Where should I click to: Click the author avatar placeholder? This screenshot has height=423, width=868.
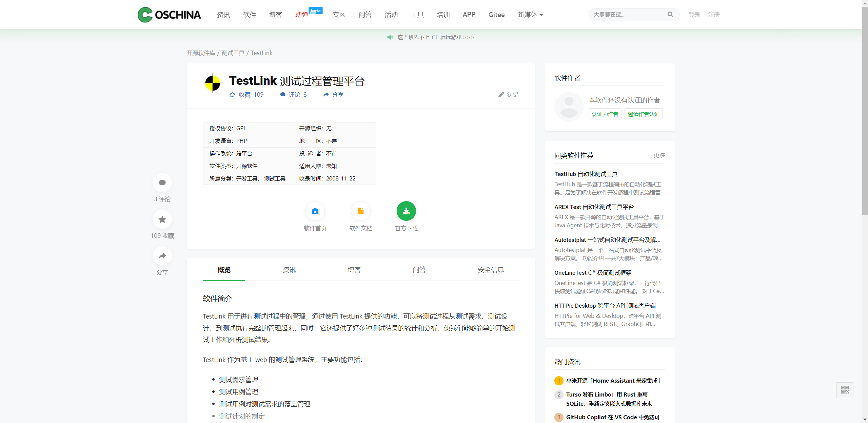[569, 107]
